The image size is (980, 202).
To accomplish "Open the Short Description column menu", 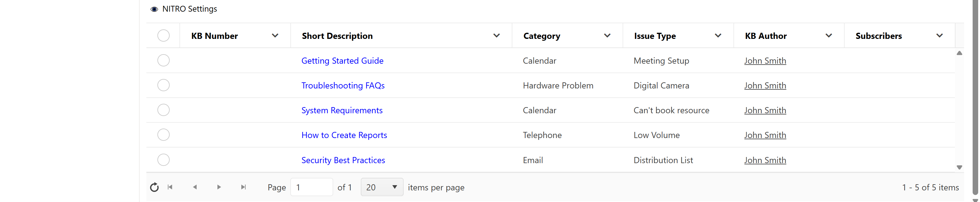I will [496, 36].
